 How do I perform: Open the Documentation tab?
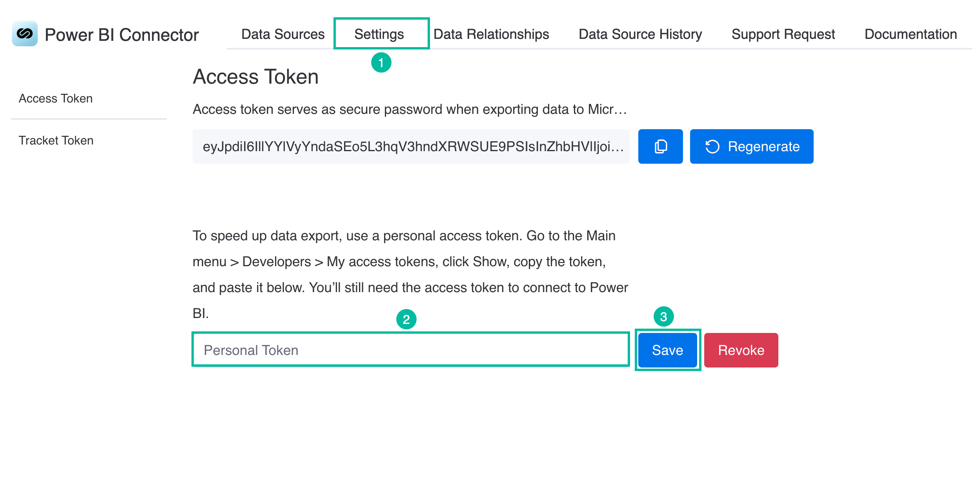click(911, 34)
